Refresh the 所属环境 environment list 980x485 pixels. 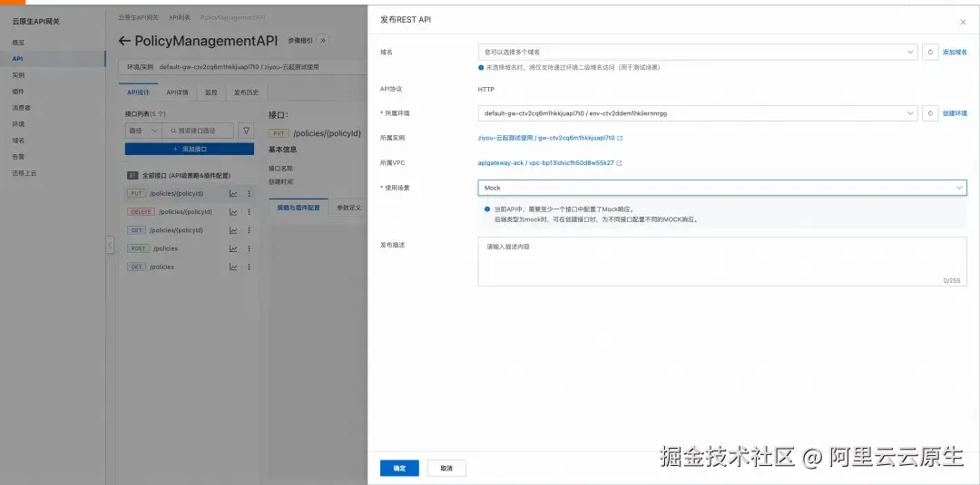point(930,113)
